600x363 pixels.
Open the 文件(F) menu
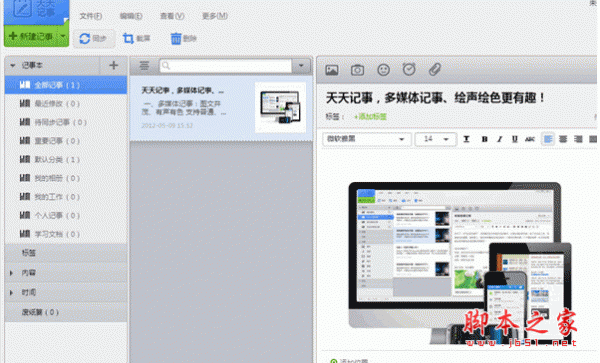click(90, 16)
